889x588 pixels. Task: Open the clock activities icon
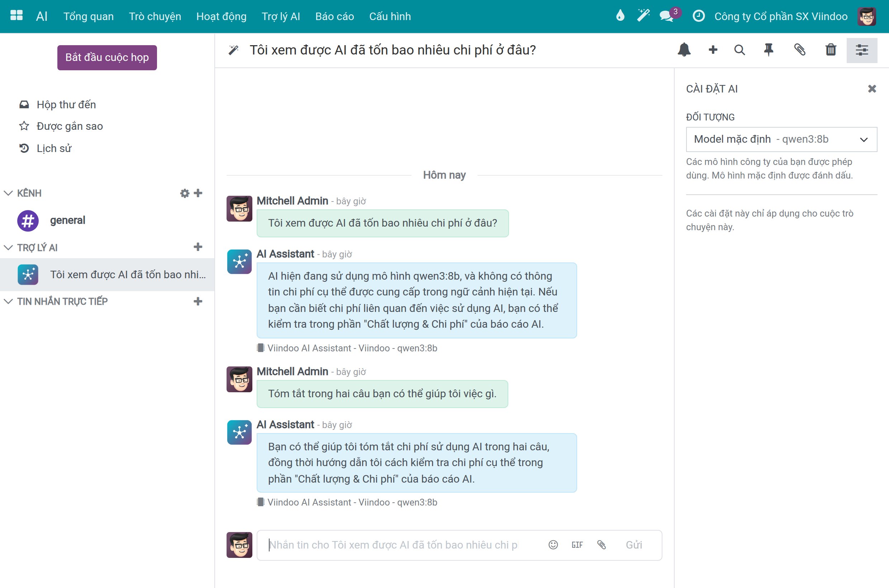pos(699,16)
